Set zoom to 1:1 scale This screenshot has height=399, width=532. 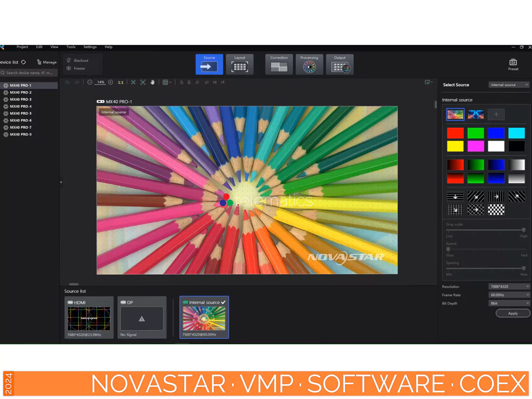(121, 83)
